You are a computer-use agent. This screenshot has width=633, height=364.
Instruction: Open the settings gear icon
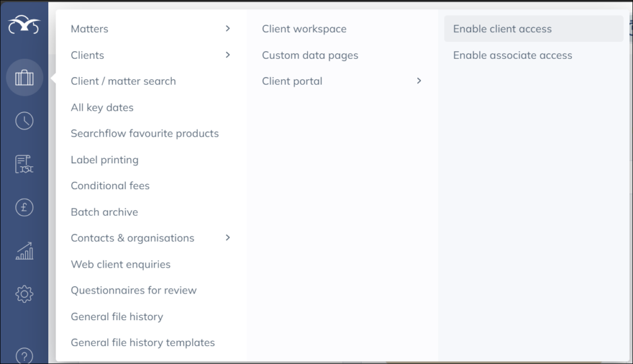[x=24, y=294]
